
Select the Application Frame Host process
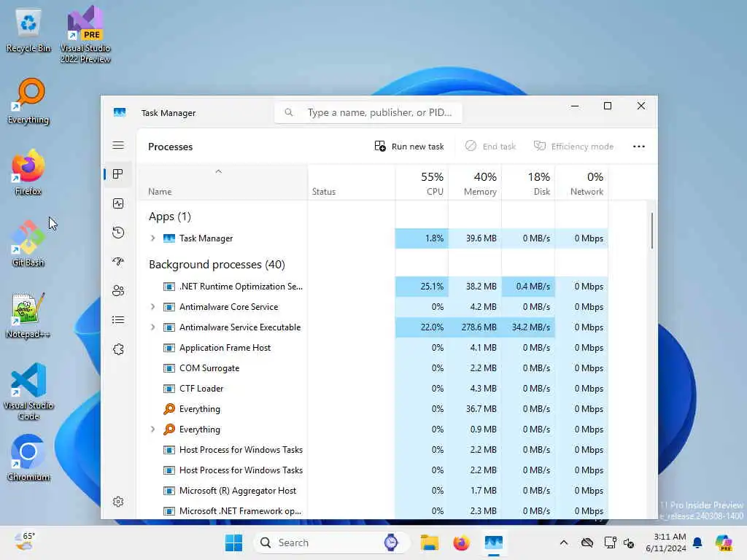pos(373,348)
